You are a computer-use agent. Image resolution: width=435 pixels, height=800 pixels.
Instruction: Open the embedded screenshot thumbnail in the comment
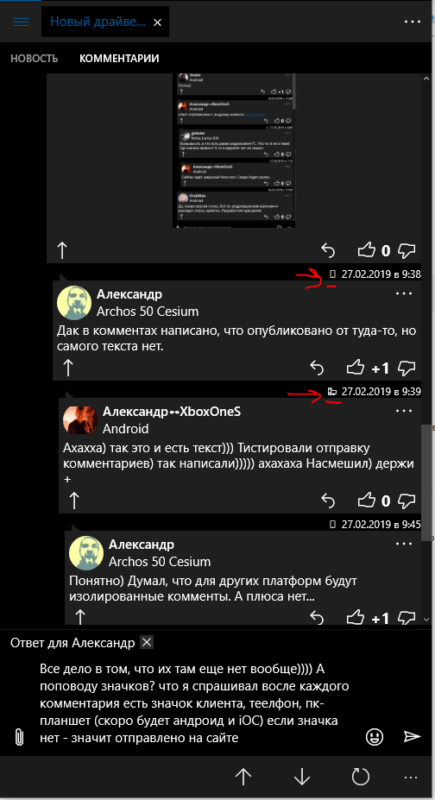(x=234, y=151)
